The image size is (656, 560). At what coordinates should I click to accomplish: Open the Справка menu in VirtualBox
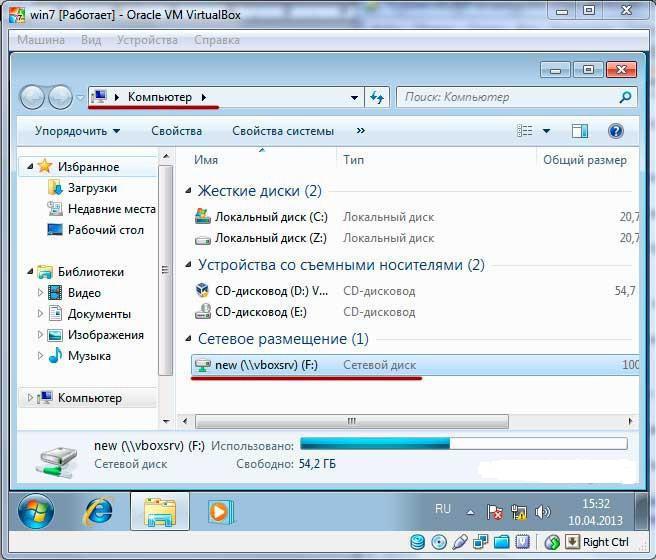tap(217, 40)
